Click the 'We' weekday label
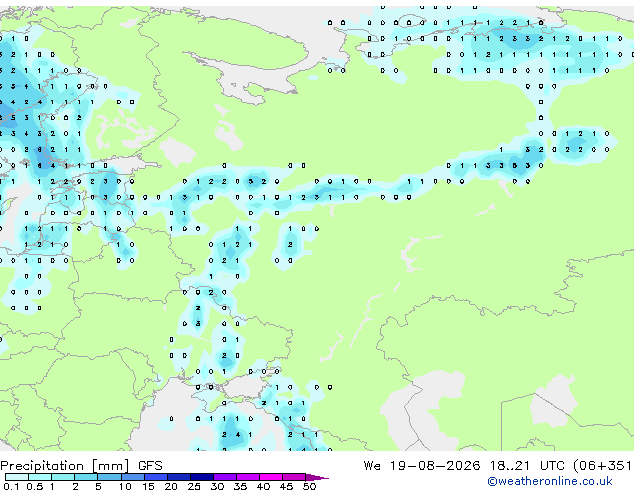This screenshot has height=490, width=634. [x=372, y=466]
